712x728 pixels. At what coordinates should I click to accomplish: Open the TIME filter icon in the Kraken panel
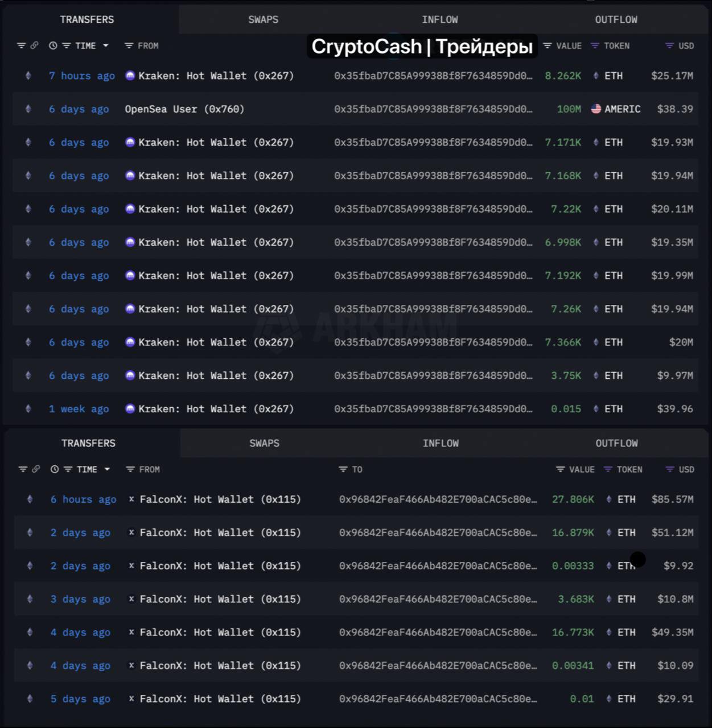pyautogui.click(x=66, y=45)
